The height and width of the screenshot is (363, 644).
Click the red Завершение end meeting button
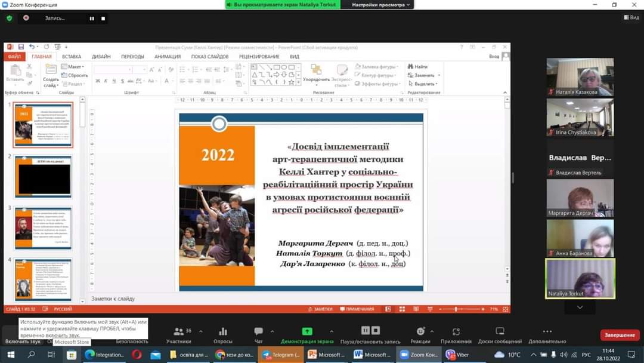point(620,335)
